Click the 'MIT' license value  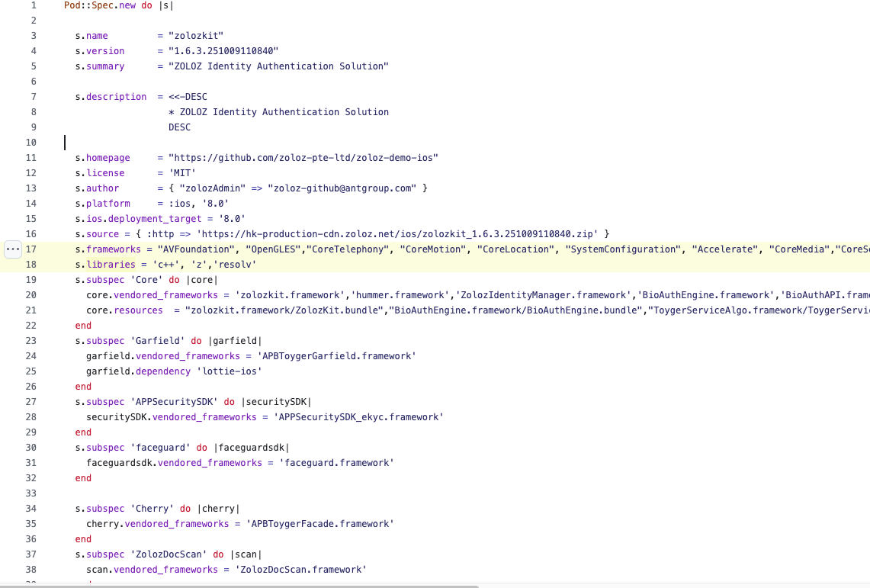[x=182, y=173]
